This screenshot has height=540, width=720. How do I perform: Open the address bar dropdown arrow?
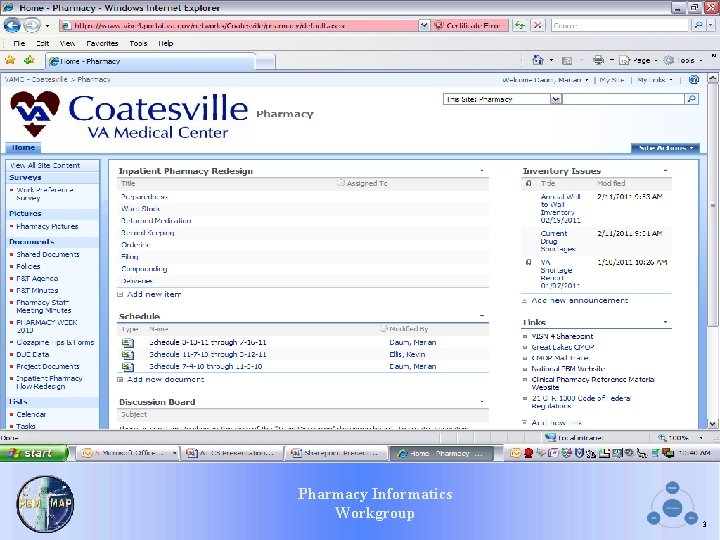tap(424, 25)
